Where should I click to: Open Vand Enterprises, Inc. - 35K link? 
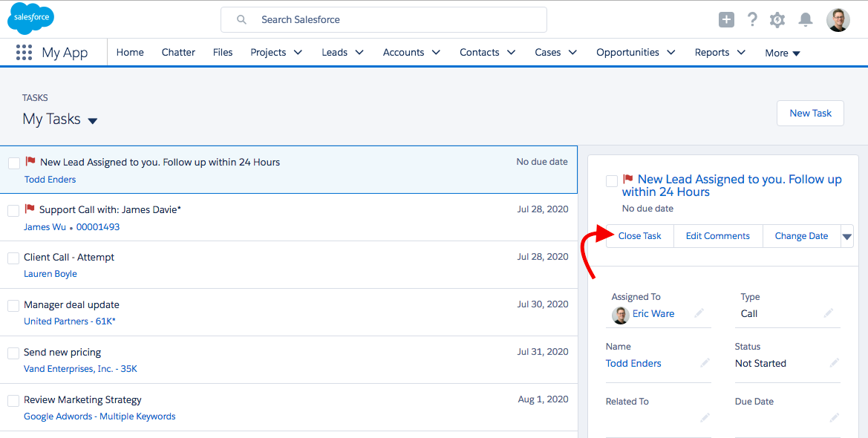[80, 369]
